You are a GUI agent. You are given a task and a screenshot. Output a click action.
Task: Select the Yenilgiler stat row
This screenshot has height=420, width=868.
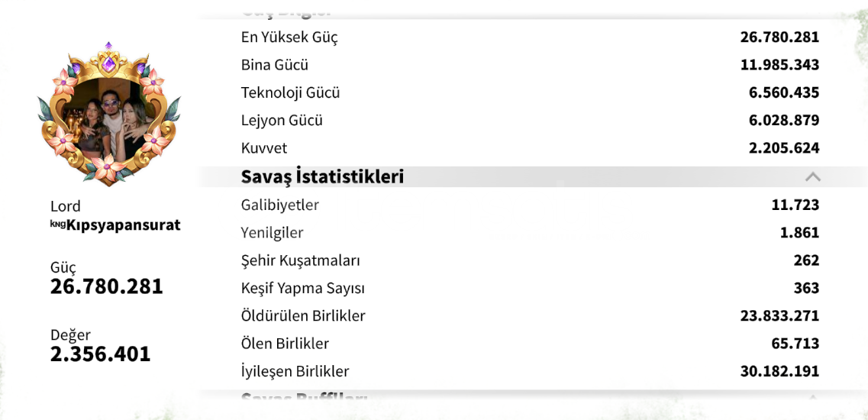point(531,233)
